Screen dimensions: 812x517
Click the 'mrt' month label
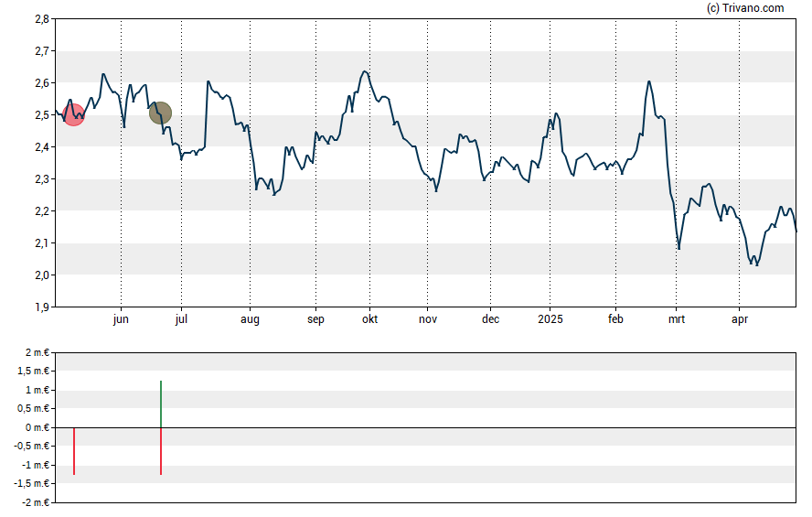click(x=677, y=319)
